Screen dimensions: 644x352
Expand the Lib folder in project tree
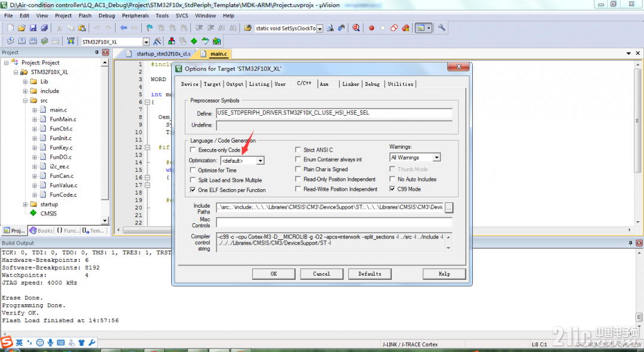tap(26, 81)
